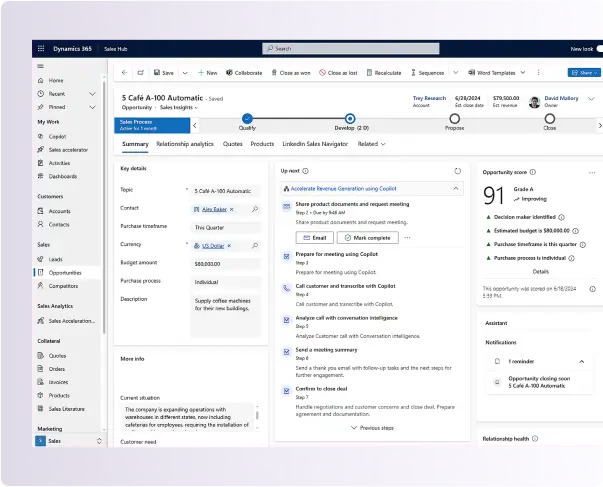Open the LinkedIn Sales Navigator tab

click(315, 144)
